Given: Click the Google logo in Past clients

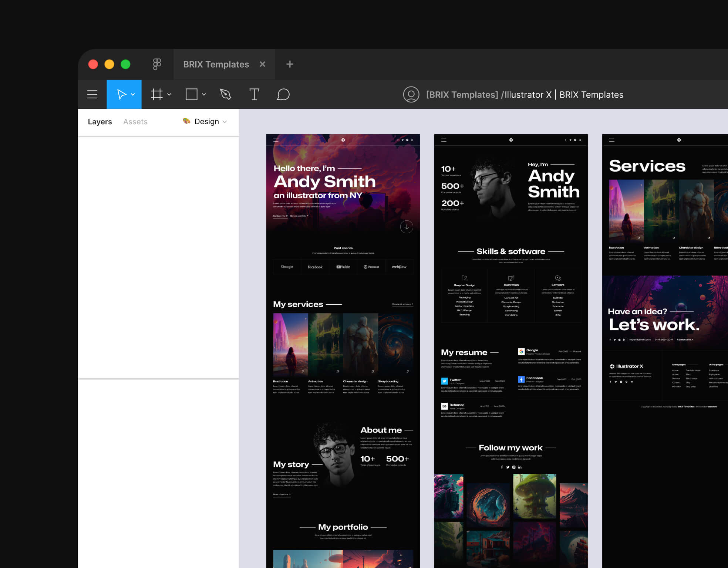Looking at the screenshot, I should click(287, 267).
